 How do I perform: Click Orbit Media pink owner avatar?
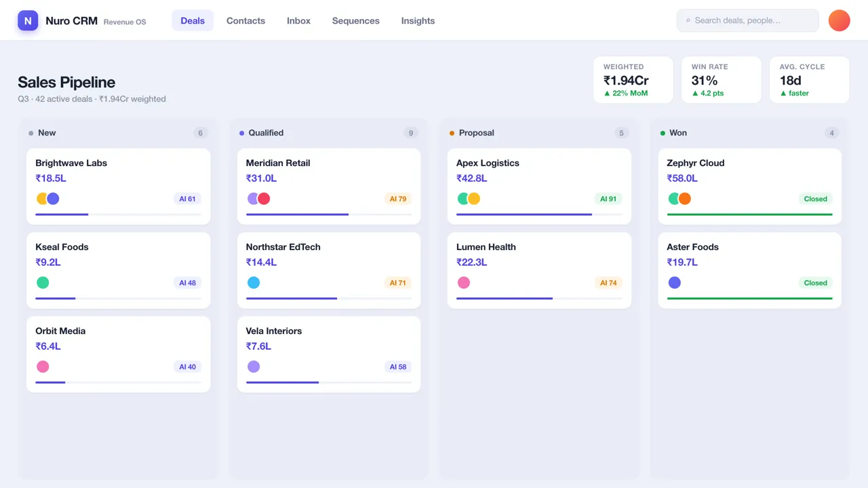coord(43,367)
